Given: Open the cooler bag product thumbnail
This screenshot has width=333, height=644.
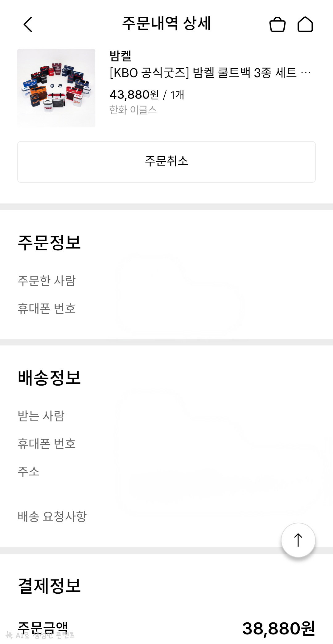Looking at the screenshot, I should 56,88.
